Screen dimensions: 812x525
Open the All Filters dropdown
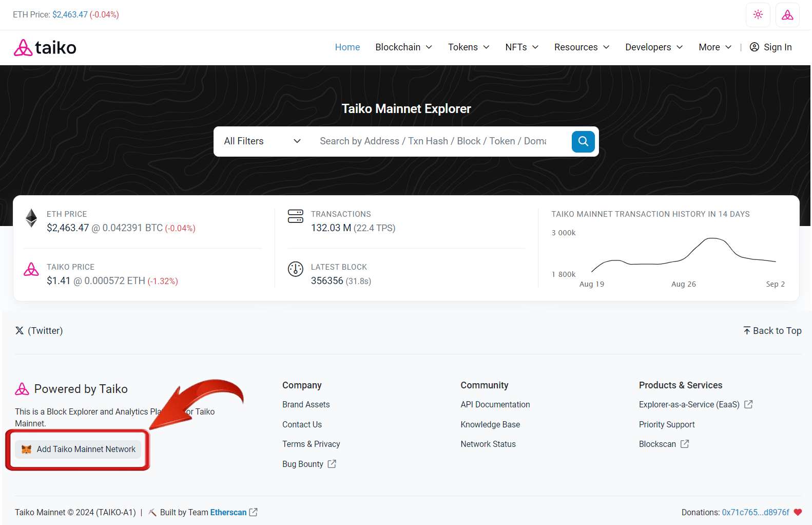coord(262,141)
